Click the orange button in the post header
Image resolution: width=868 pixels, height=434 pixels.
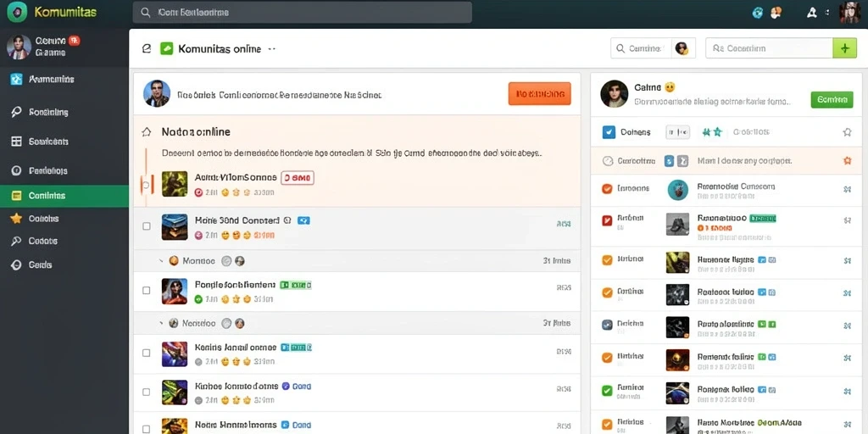pos(539,94)
